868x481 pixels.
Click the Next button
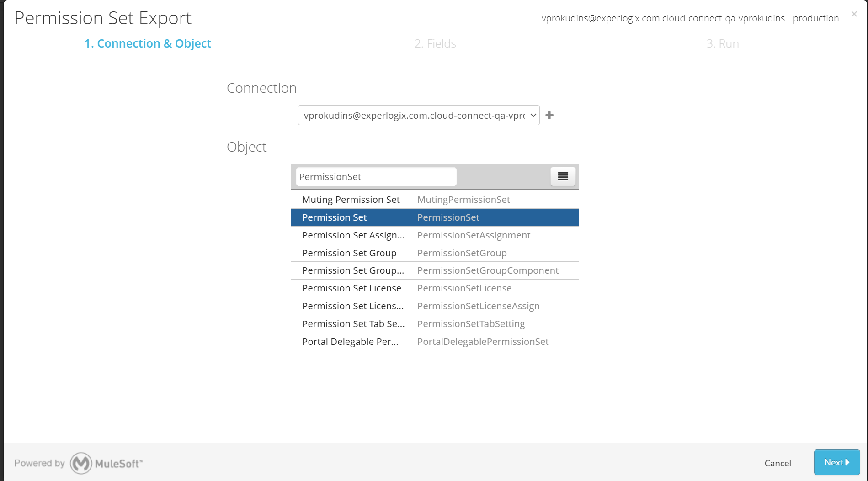(837, 462)
